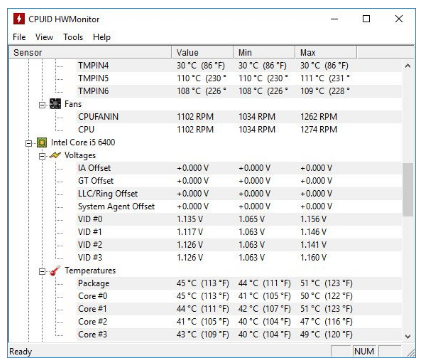Image resolution: width=423 pixels, height=361 pixels.
Task: Click the 1262 RPM max value
Action: click(x=319, y=117)
